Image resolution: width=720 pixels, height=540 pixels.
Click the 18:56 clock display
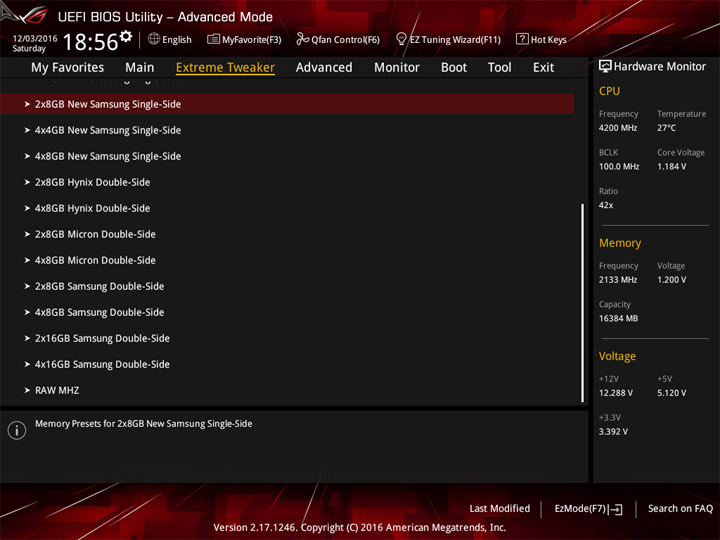coord(90,42)
